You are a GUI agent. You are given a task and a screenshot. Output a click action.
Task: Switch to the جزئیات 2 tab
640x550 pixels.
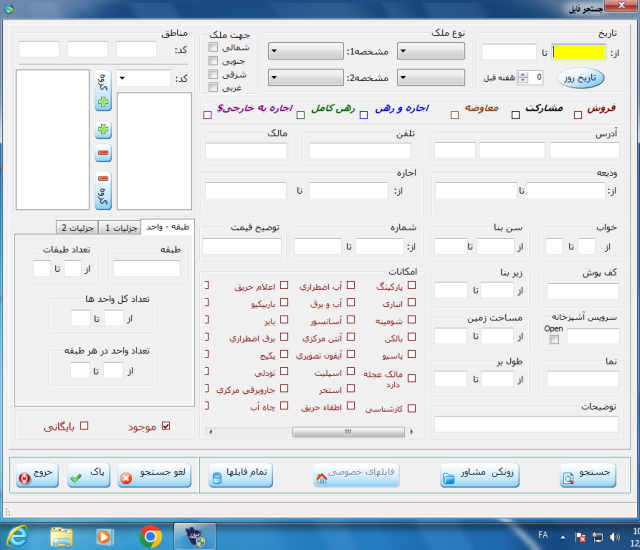75,228
